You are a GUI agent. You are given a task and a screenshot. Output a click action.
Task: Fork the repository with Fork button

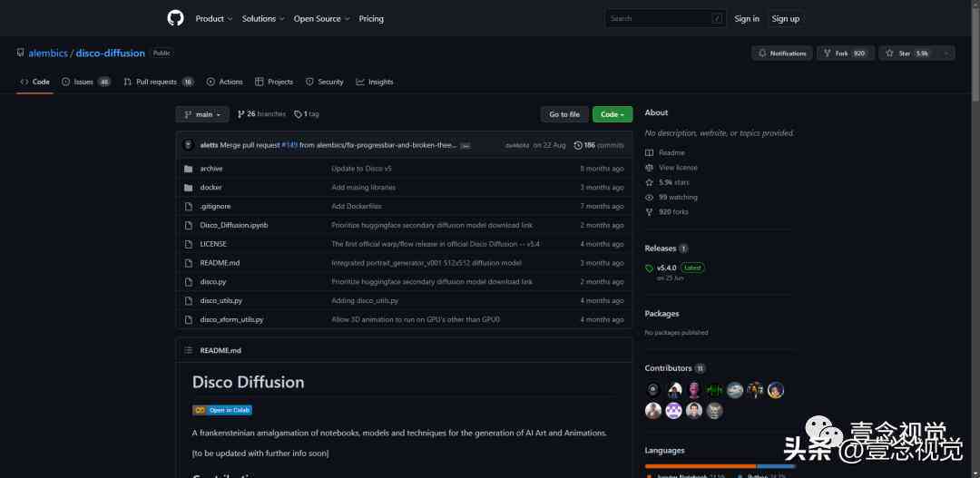coord(846,54)
